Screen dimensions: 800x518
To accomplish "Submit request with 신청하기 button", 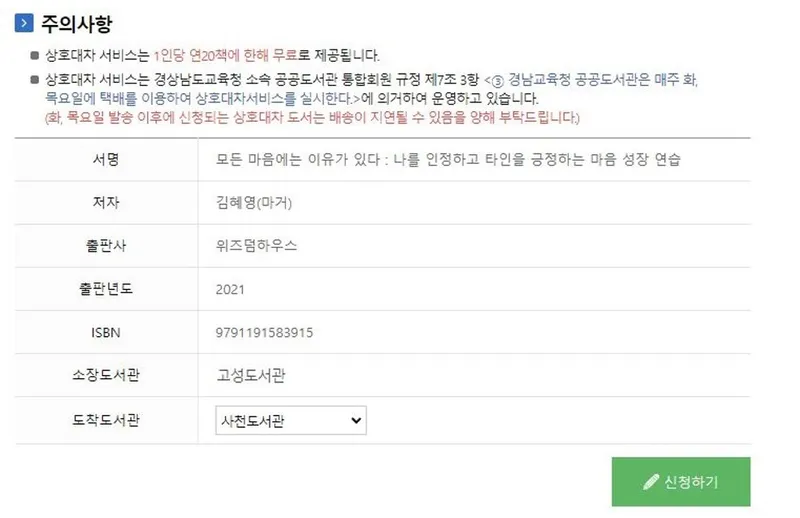I will point(681,482).
